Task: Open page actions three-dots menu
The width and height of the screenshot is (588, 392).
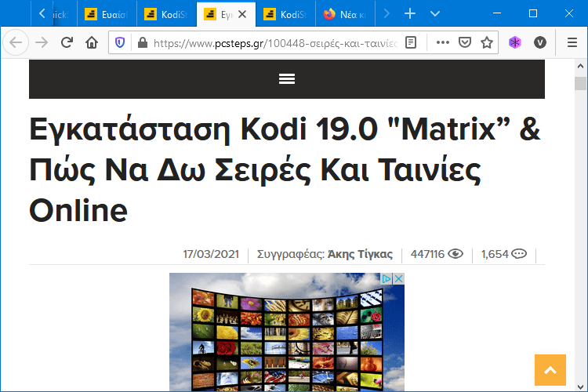Action: (443, 43)
